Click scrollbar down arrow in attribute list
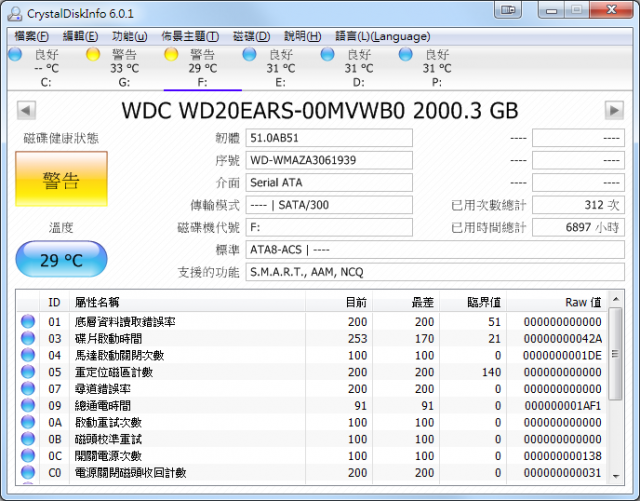640x501 pixels. click(x=616, y=477)
